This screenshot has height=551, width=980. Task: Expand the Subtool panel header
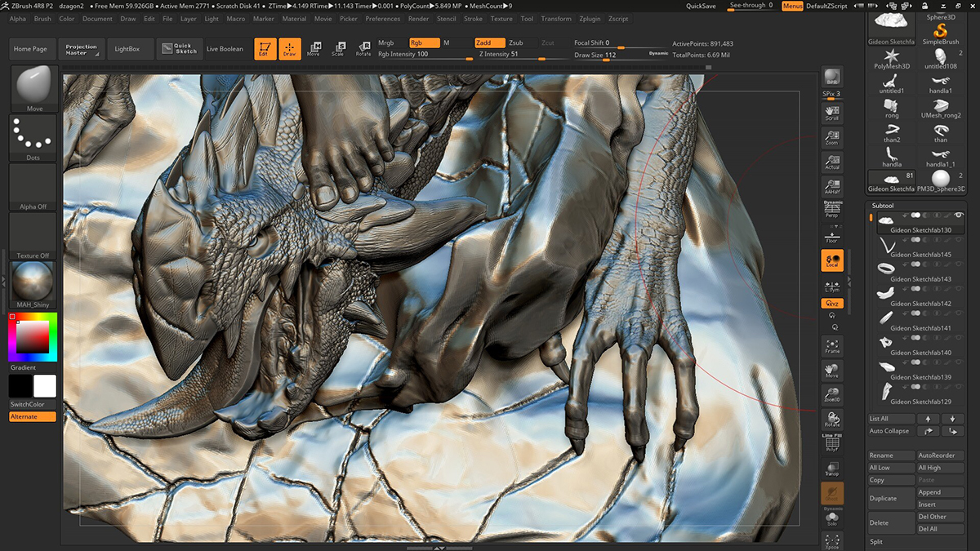[x=884, y=206]
